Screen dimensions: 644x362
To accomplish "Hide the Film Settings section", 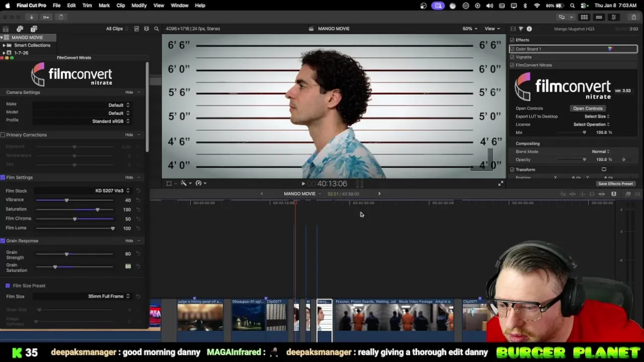I will [x=129, y=177].
